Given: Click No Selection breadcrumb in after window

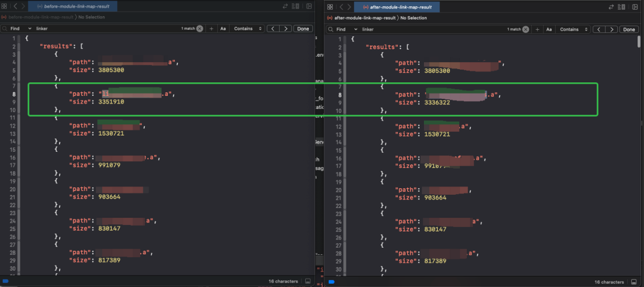Looking at the screenshot, I should (x=414, y=18).
